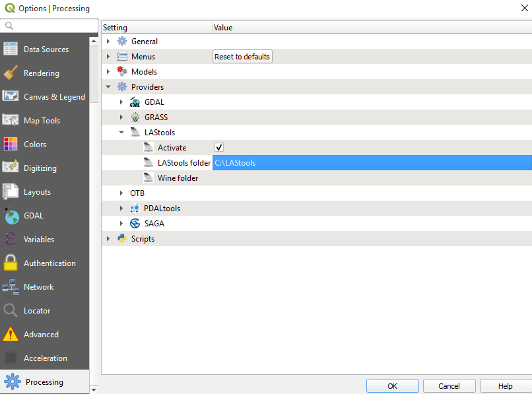This screenshot has width=532, height=394.
Task: Select the Data Sources sidebar icon
Action: [x=11, y=49]
